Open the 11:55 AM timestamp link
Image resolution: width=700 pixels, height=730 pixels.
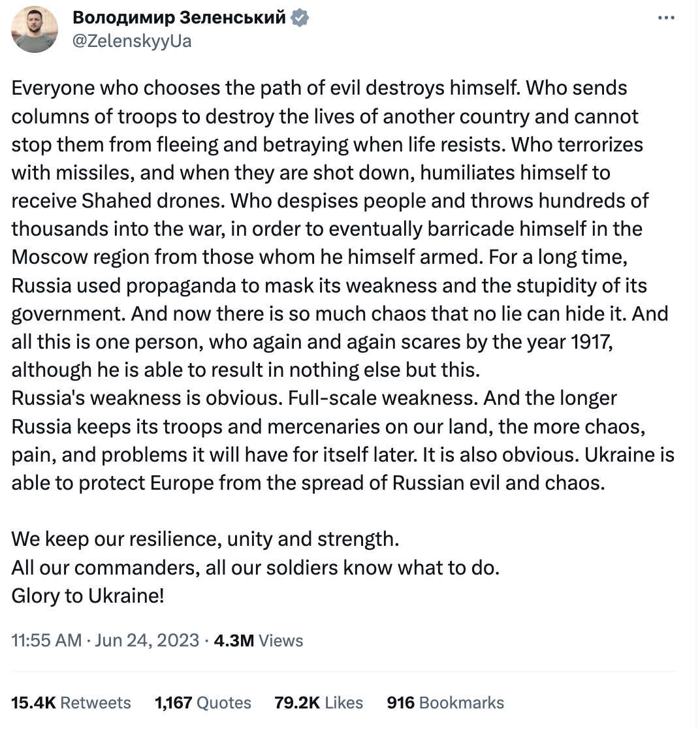(x=46, y=641)
